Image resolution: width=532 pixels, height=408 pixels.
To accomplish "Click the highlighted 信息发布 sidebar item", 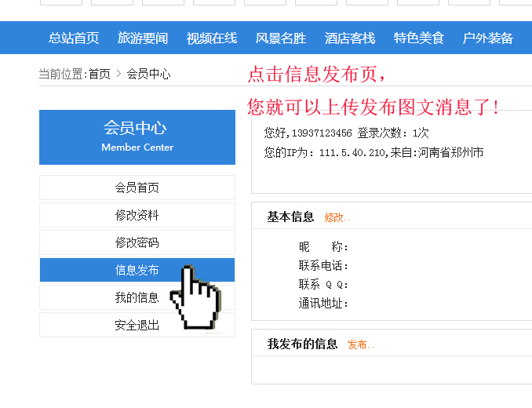I will pyautogui.click(x=137, y=270).
